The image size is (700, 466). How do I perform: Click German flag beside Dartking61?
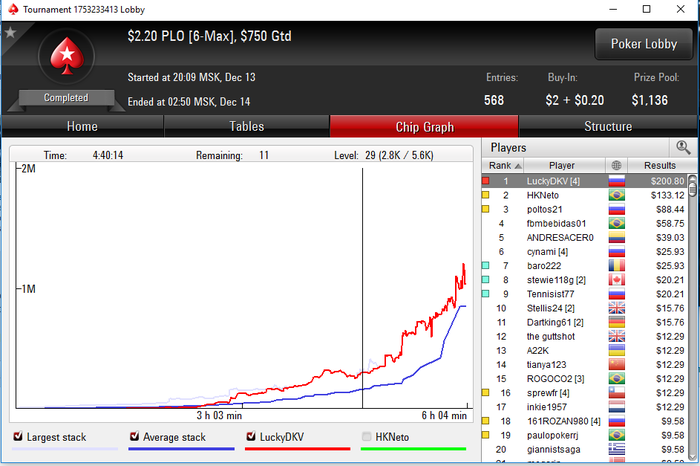click(617, 322)
